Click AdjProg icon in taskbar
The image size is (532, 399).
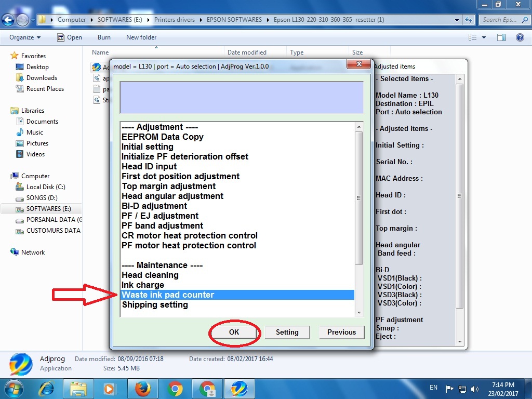coord(240,389)
